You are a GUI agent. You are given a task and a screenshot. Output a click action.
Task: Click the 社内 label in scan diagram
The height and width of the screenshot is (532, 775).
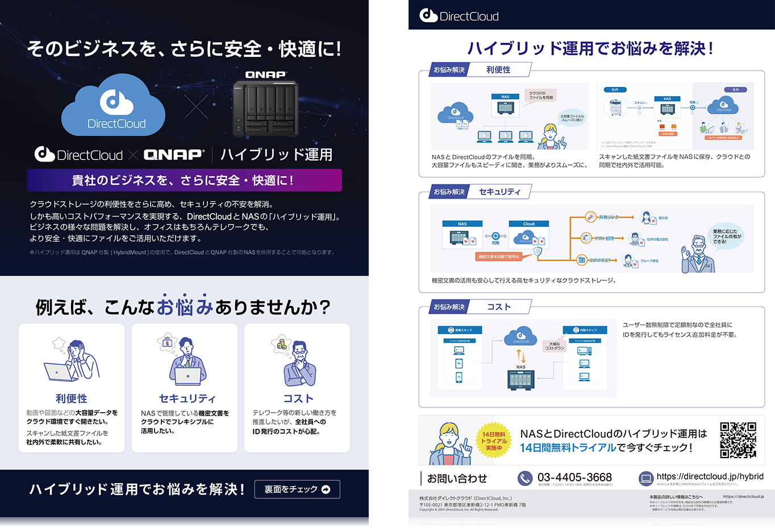(615, 90)
